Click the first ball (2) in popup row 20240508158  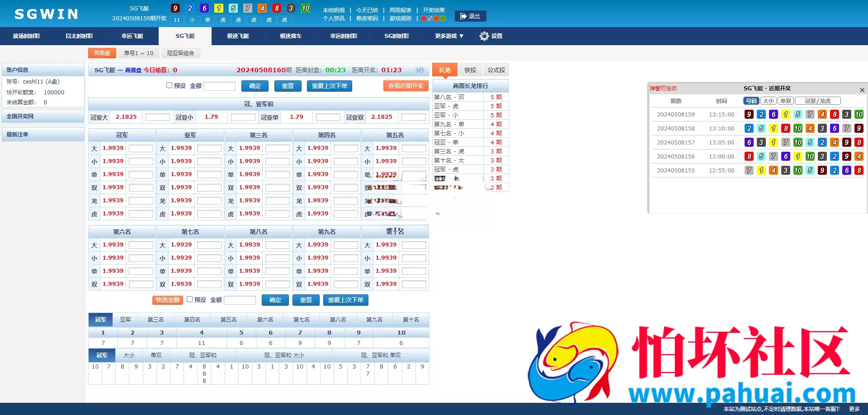749,128
